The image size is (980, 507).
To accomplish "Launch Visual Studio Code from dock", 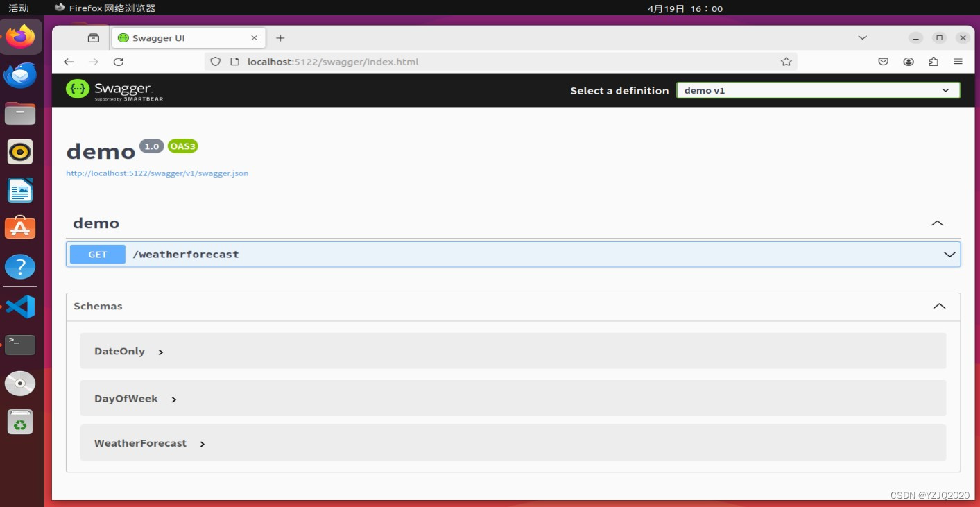I will (20, 306).
